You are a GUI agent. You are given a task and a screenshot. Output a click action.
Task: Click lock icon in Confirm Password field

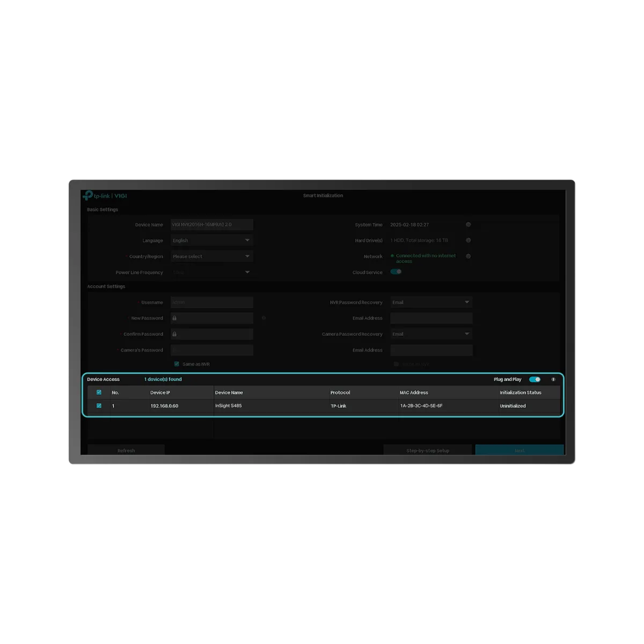(x=174, y=334)
